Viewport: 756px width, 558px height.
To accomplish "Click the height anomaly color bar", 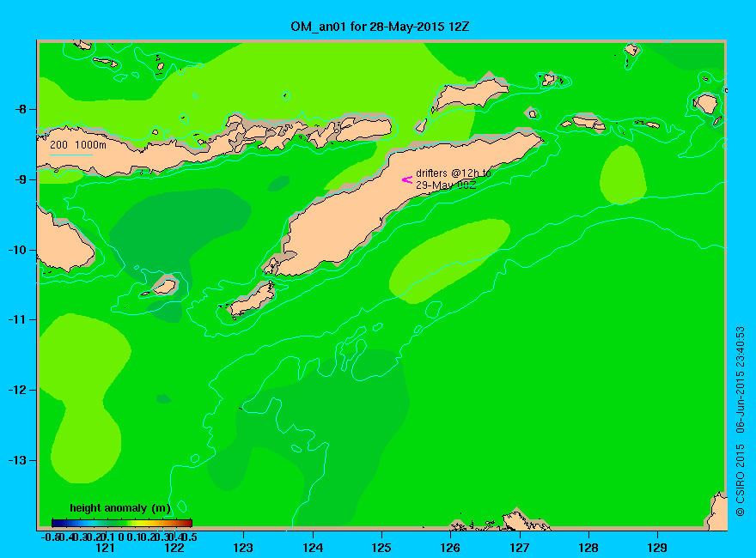I will pyautogui.click(x=122, y=523).
